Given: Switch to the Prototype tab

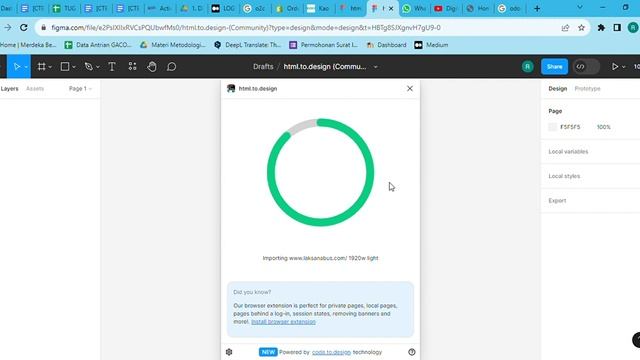Looking at the screenshot, I should (587, 89).
